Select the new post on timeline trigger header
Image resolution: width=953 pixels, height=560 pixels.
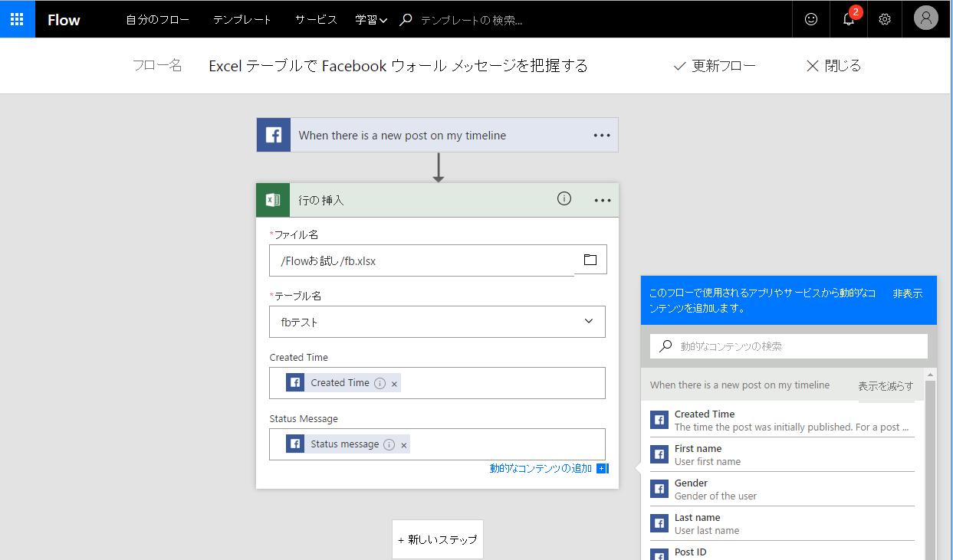click(437, 135)
